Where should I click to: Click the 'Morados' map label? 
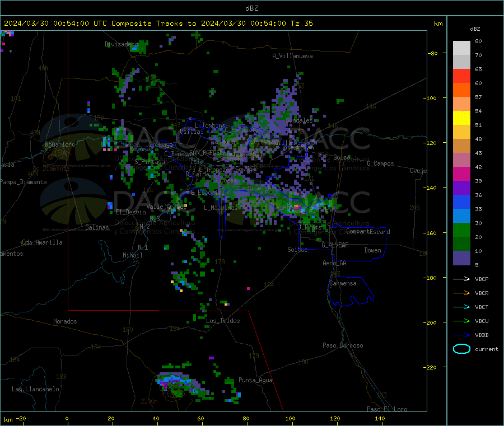pos(66,321)
